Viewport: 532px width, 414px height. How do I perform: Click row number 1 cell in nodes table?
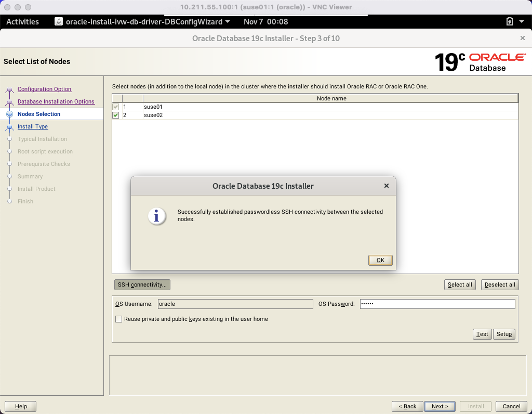click(x=132, y=107)
